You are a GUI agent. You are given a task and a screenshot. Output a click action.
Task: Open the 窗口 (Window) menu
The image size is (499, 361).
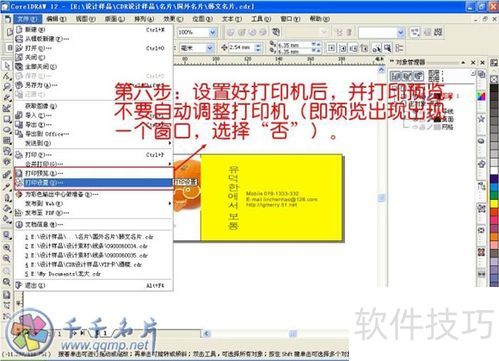(290, 19)
